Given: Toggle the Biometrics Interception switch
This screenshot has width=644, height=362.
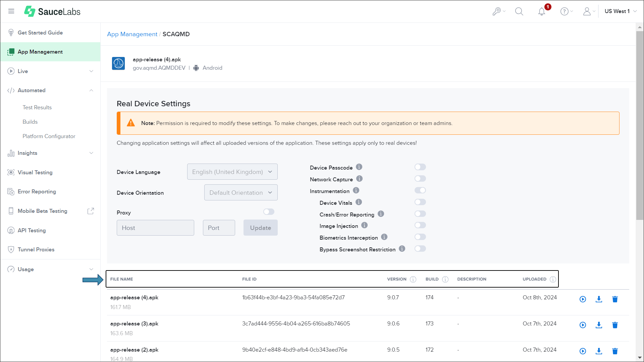Looking at the screenshot, I should point(420,237).
